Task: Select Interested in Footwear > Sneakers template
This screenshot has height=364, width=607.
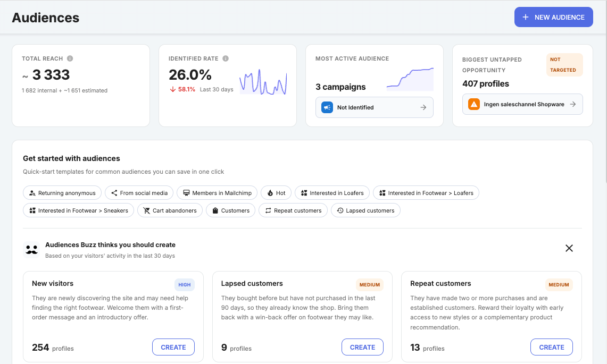Action: (x=78, y=210)
